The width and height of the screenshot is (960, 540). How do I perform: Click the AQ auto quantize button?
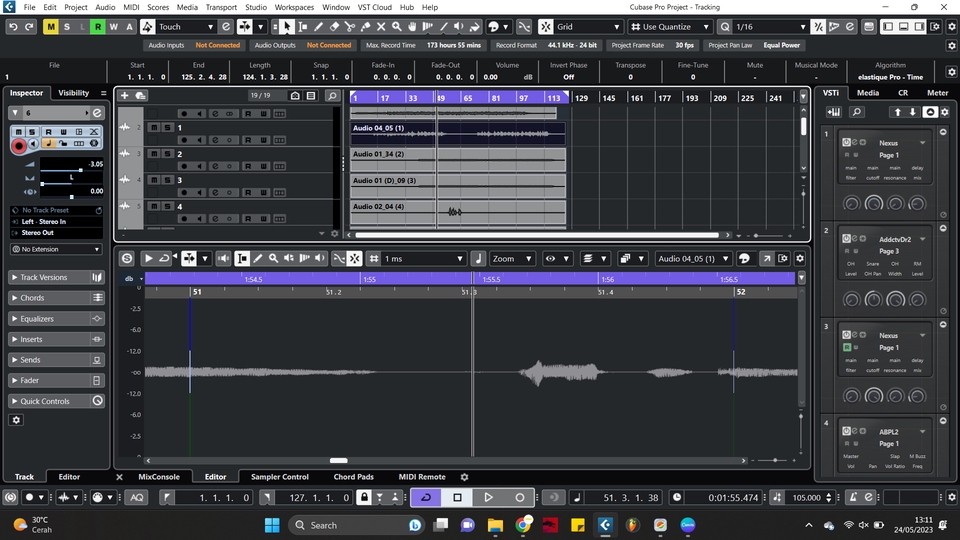pos(137,497)
